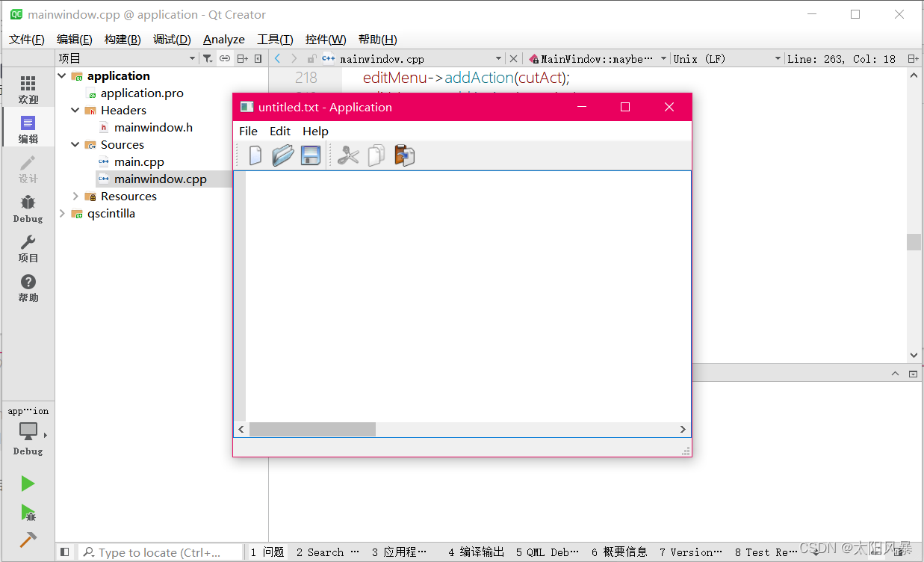Open Help mode question mark icon
This screenshot has width=924, height=562.
point(28,288)
